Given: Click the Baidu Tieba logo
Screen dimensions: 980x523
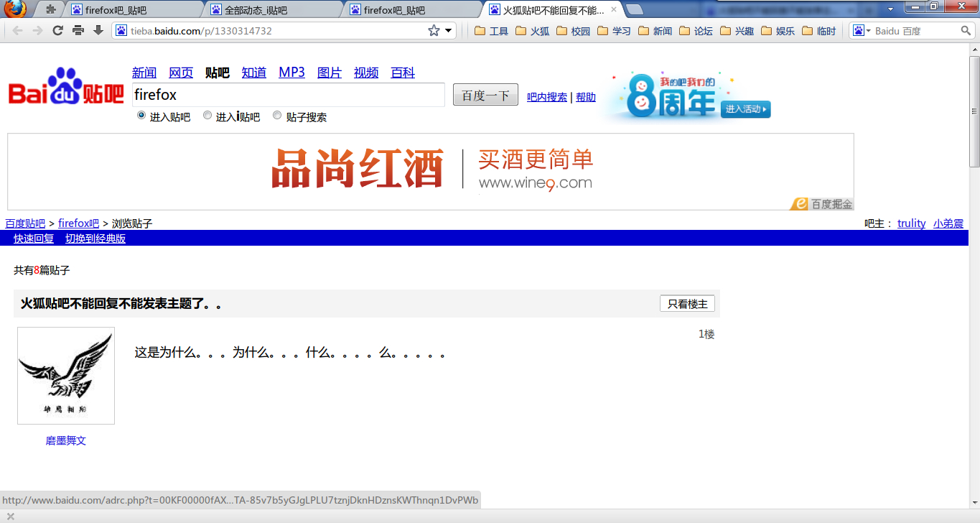Looking at the screenshot, I should [66, 87].
